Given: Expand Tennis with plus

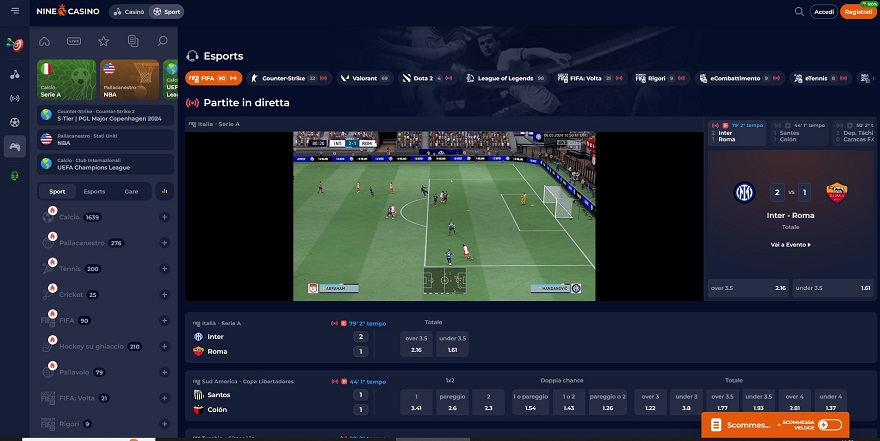Looking at the screenshot, I should pos(164,269).
